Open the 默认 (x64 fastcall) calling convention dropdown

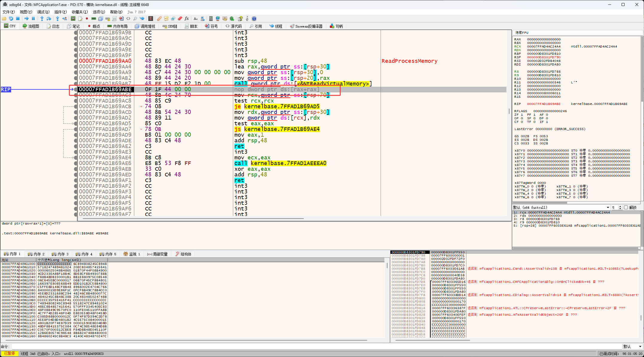pos(608,208)
